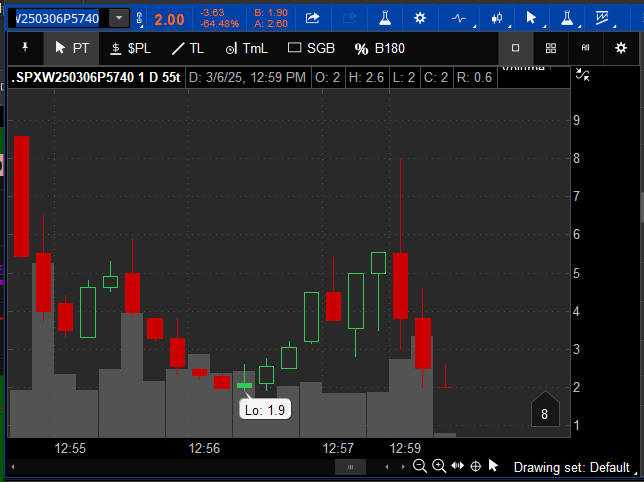644x482 pixels.
Task: Click the D: 3/6/25, 12:59 PM readout
Action: pyautogui.click(x=248, y=78)
